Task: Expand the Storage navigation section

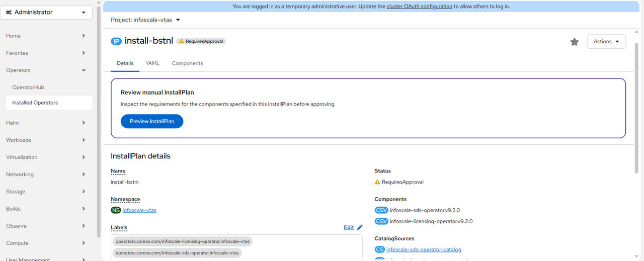Action: pos(46,192)
